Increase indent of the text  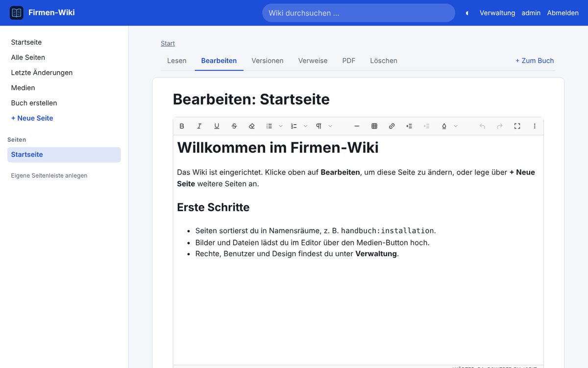pyautogui.click(x=409, y=126)
